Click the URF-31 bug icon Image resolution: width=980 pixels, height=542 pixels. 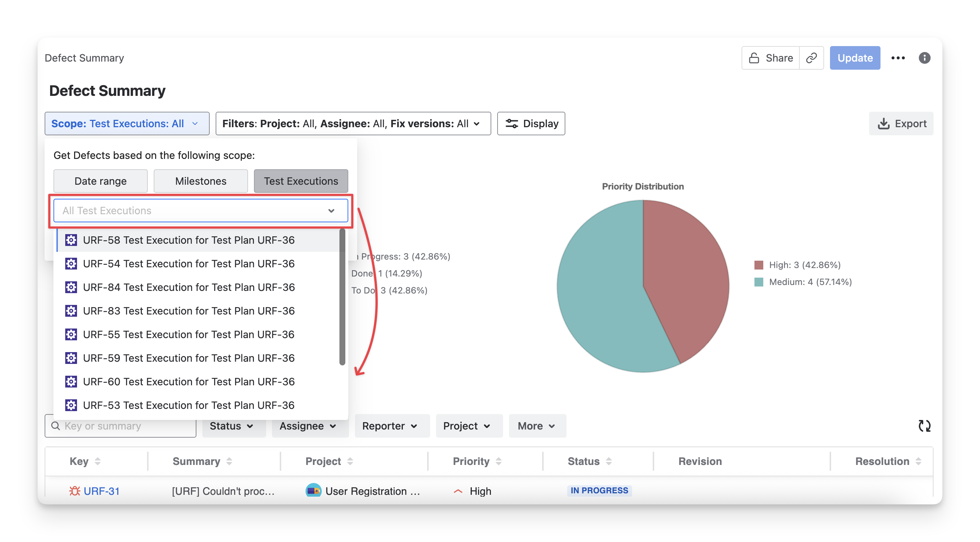tap(74, 491)
